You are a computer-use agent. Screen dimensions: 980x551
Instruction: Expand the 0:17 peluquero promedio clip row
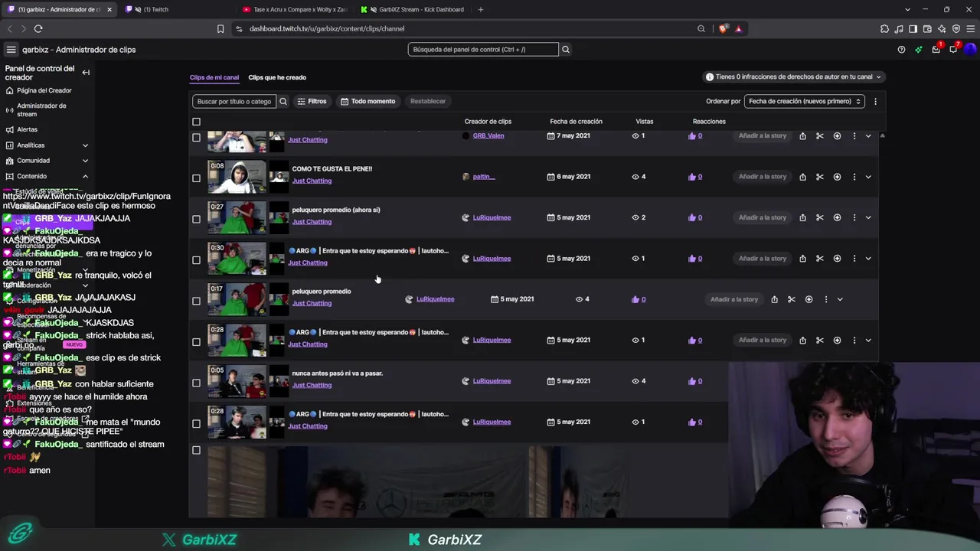840,299
